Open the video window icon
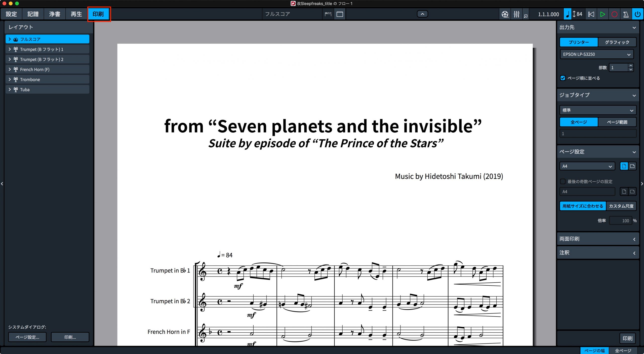The height and width of the screenshot is (354, 644). tap(505, 14)
